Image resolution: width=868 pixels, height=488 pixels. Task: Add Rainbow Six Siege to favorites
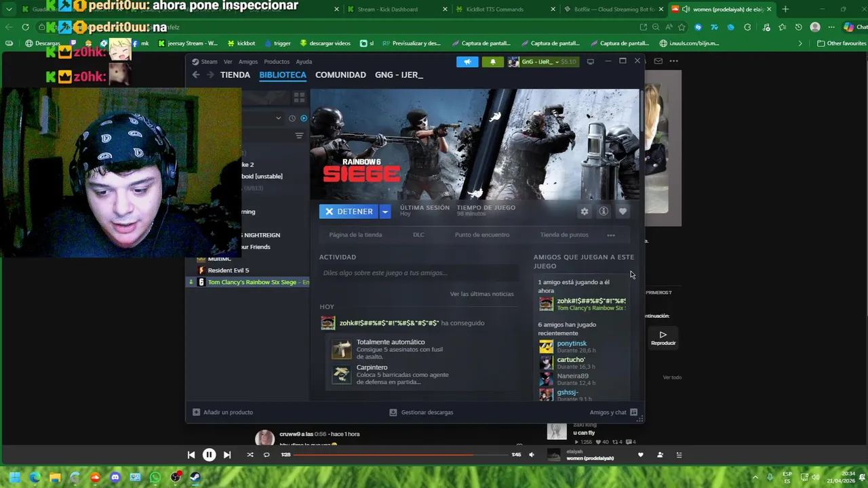tap(623, 211)
